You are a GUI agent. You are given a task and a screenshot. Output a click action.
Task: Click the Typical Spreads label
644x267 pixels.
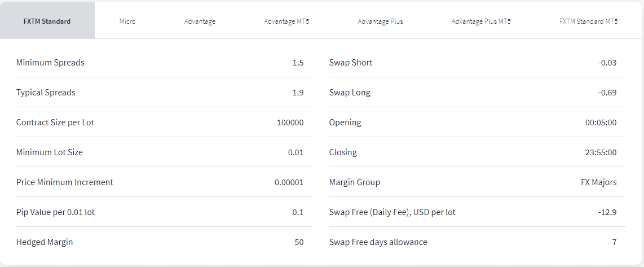pos(46,93)
